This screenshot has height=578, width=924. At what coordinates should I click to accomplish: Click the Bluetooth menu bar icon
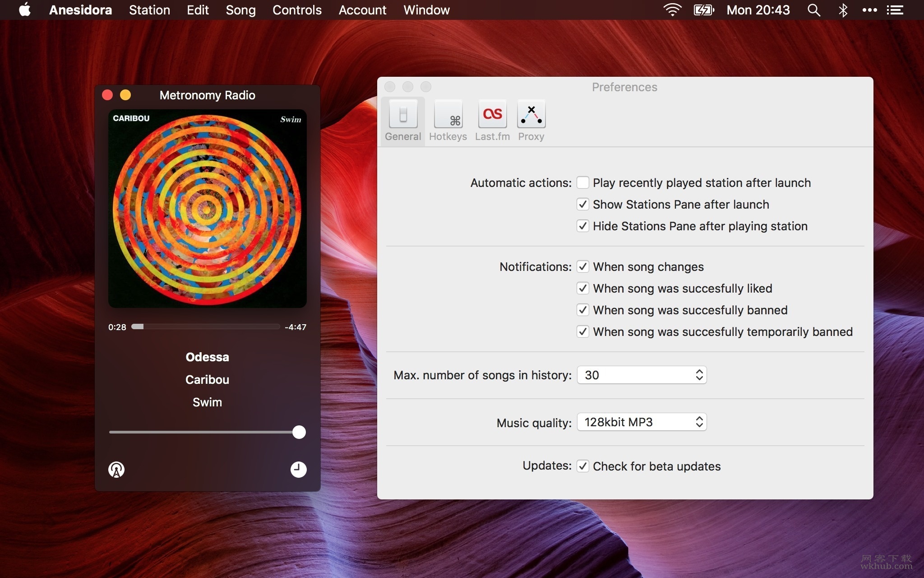coord(843,10)
